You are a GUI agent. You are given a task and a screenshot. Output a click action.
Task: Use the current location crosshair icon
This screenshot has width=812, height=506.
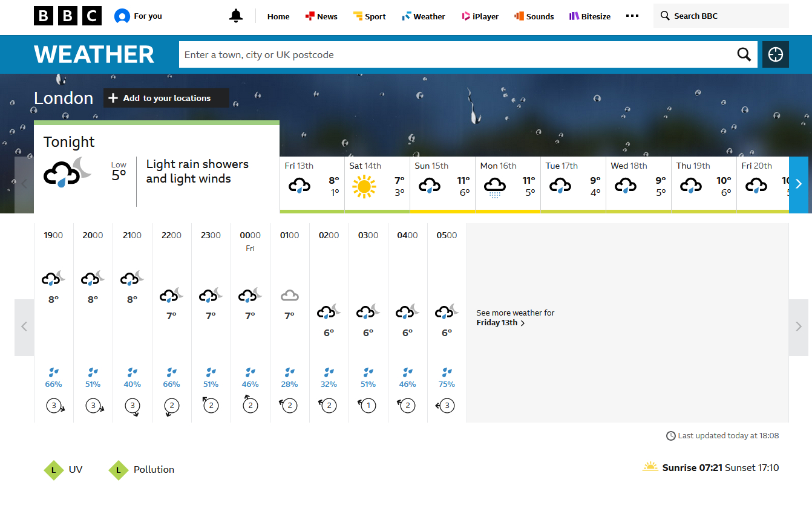point(775,54)
